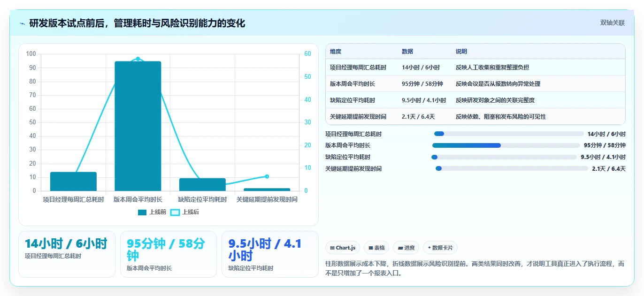
Task: Click progress bar for 关键延期提前发现时间
Action: 512,168
